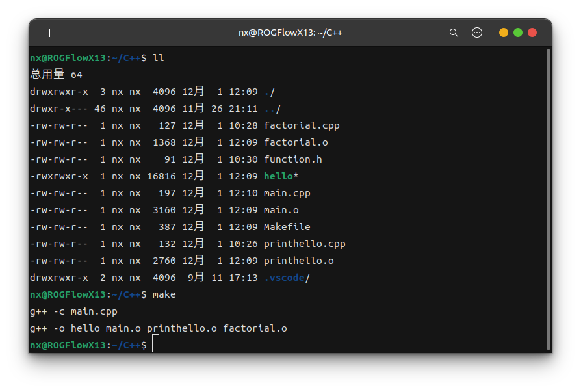The image size is (581, 392).
Task: Click the window title nx@ROGFlowX13: ~/C++
Action: point(290,33)
